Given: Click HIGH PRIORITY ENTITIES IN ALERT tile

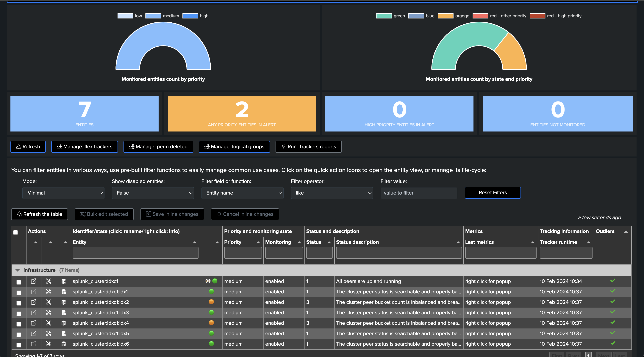Looking at the screenshot, I should [399, 114].
